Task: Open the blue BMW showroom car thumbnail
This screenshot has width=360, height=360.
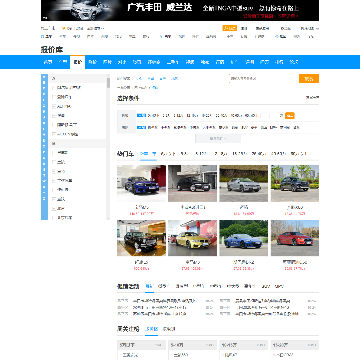Action: pos(141,183)
